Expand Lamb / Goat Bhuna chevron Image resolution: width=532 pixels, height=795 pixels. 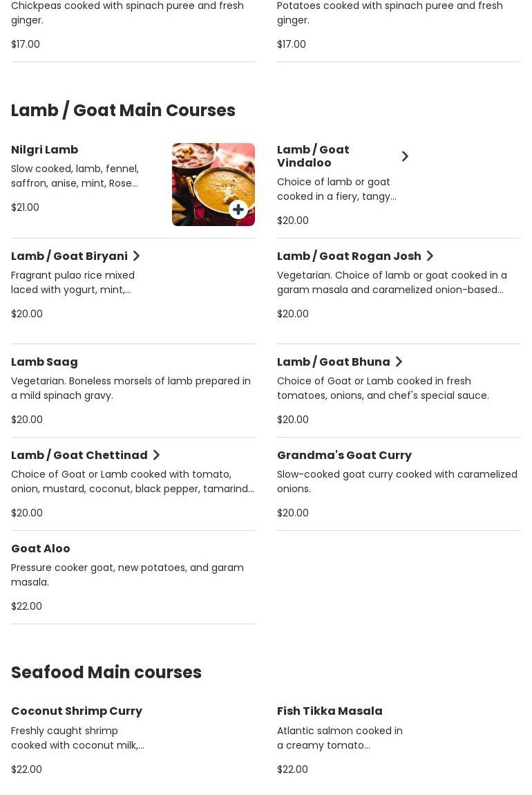click(399, 362)
